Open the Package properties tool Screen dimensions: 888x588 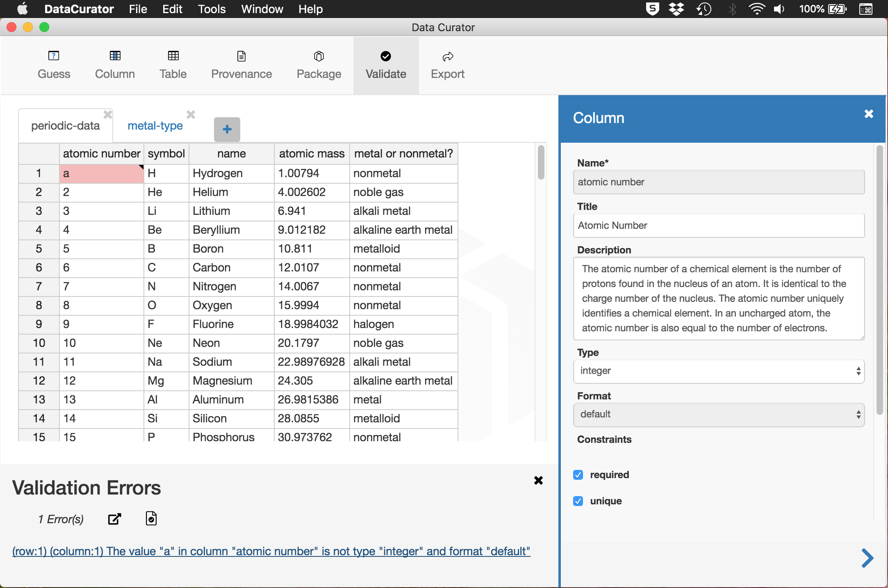tap(319, 65)
